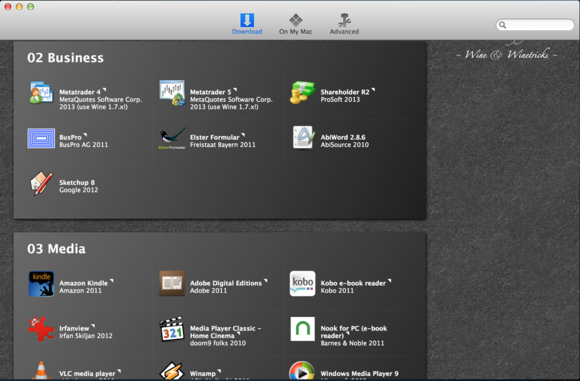This screenshot has height=381, width=580.
Task: Click the Windows Media Player 9 title
Action: pos(359,373)
